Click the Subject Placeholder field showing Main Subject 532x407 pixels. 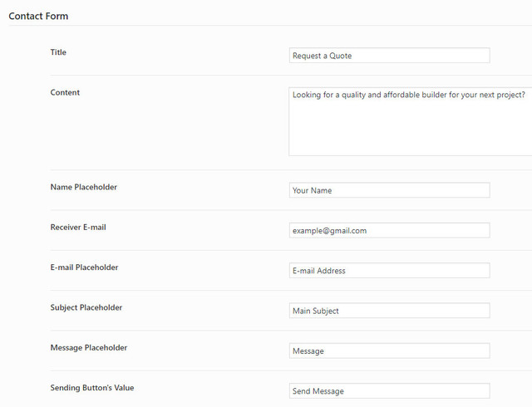tap(389, 311)
